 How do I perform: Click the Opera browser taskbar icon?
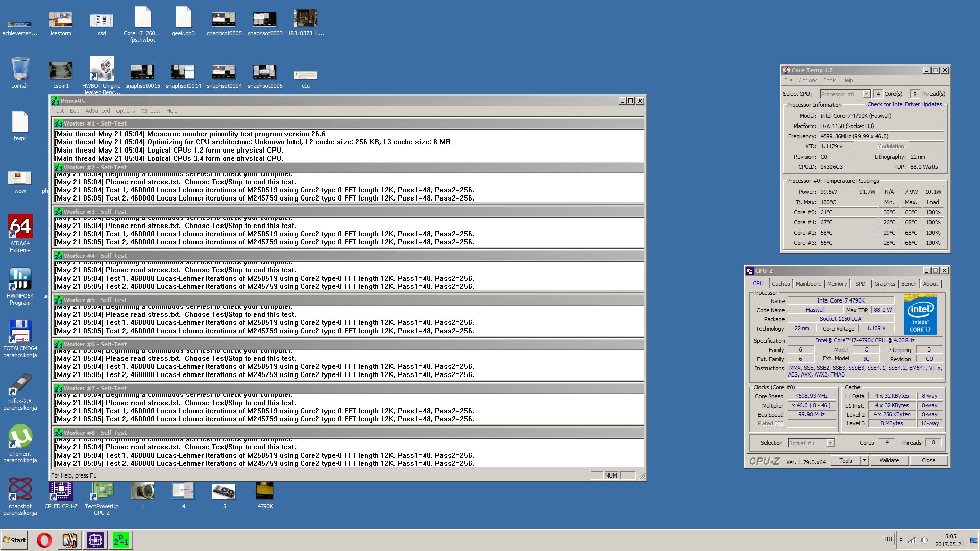44,540
